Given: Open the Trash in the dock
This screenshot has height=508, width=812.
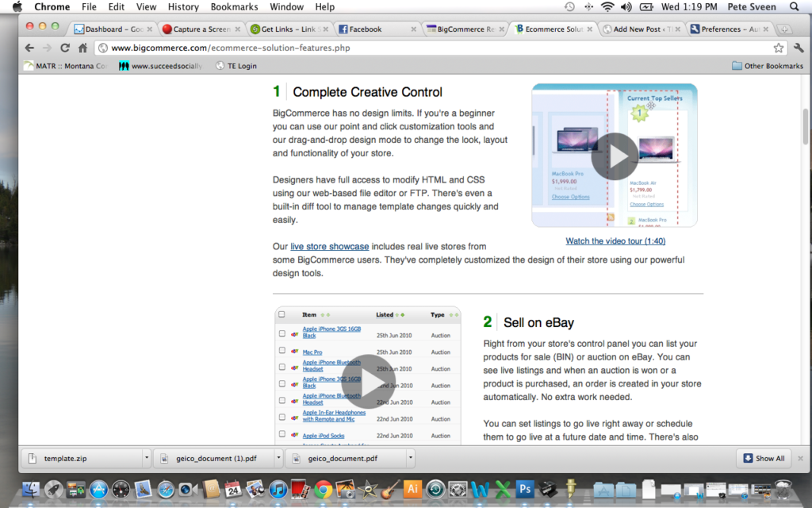Looking at the screenshot, I should (x=783, y=489).
